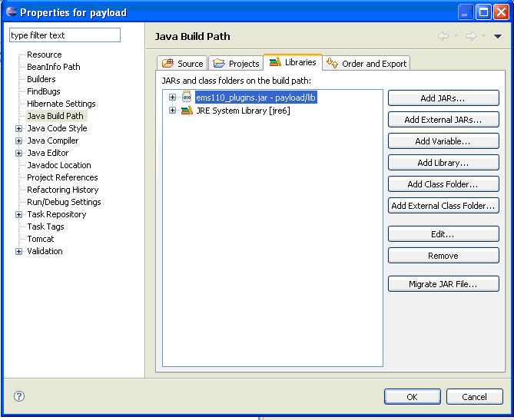Image resolution: width=514 pixels, height=420 pixels.
Task: Expand the JRE System Library node
Action: 172,111
